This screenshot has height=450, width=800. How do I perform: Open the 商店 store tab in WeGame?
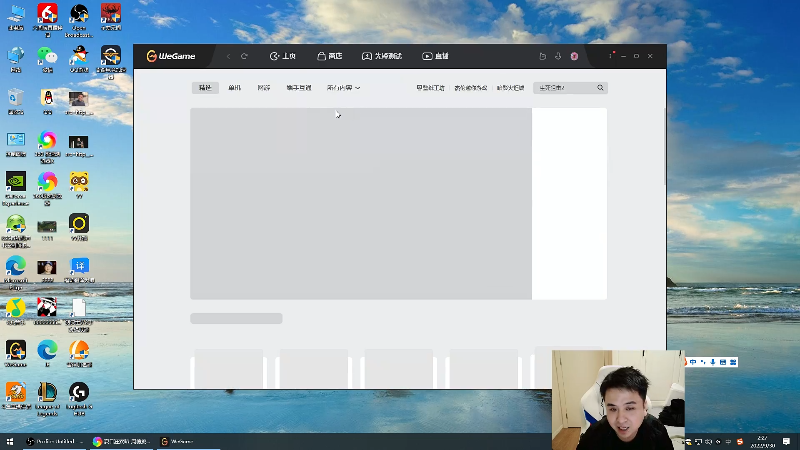pos(330,56)
